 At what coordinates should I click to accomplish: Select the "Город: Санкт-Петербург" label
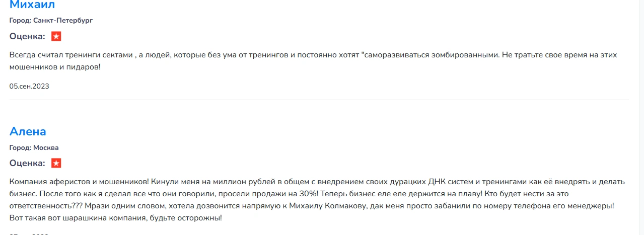51,21
